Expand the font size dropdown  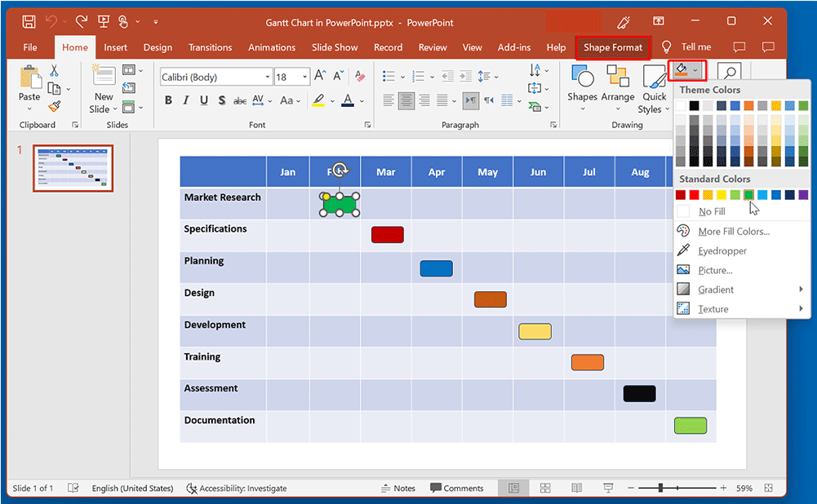click(x=305, y=77)
